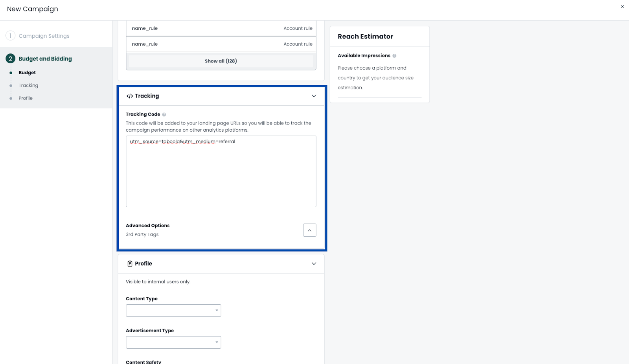
Task: Click the Available Impressions label
Action: coord(364,56)
